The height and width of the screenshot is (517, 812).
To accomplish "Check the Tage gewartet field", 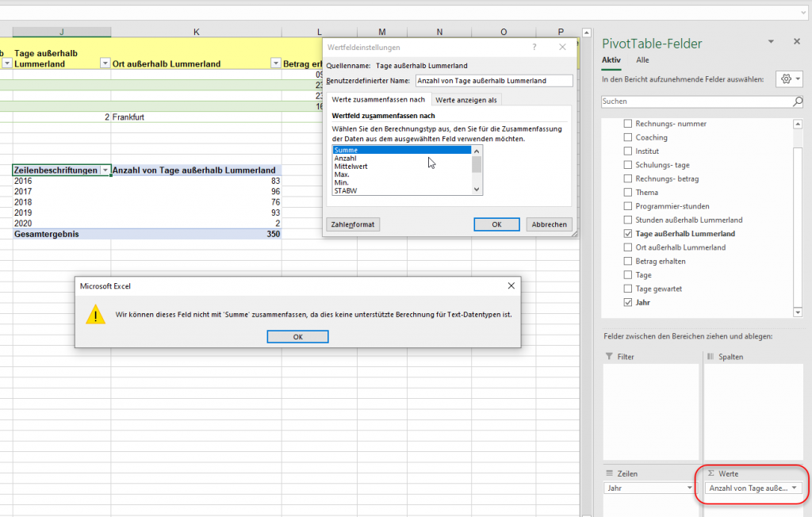I will [x=628, y=289].
